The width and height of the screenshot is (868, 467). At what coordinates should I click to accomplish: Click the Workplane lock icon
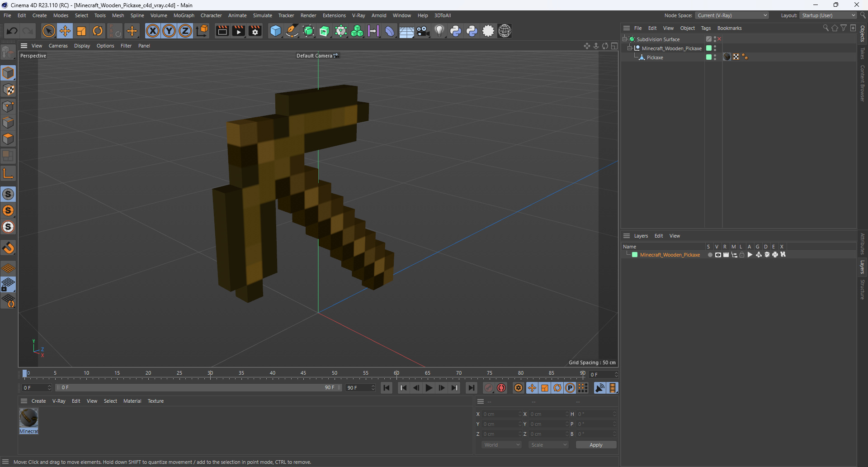tap(8, 285)
